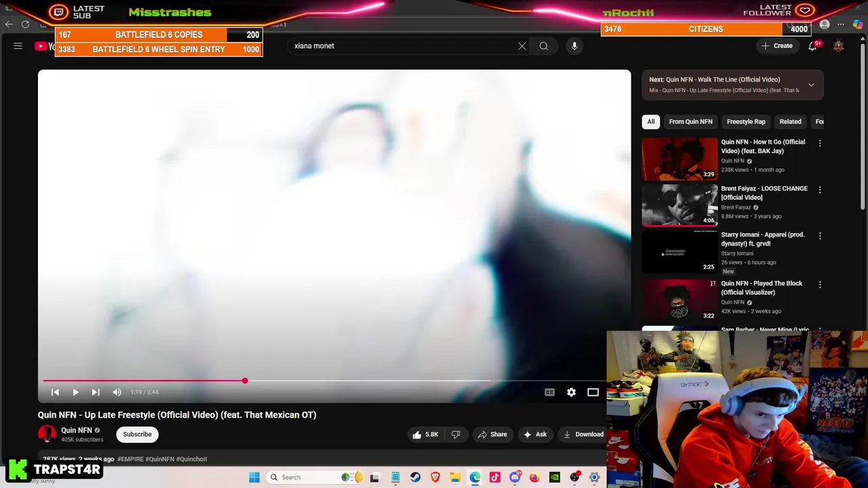This screenshot has height=488, width=868.
Task: Subscribe to Quin NFN
Action: (x=137, y=434)
